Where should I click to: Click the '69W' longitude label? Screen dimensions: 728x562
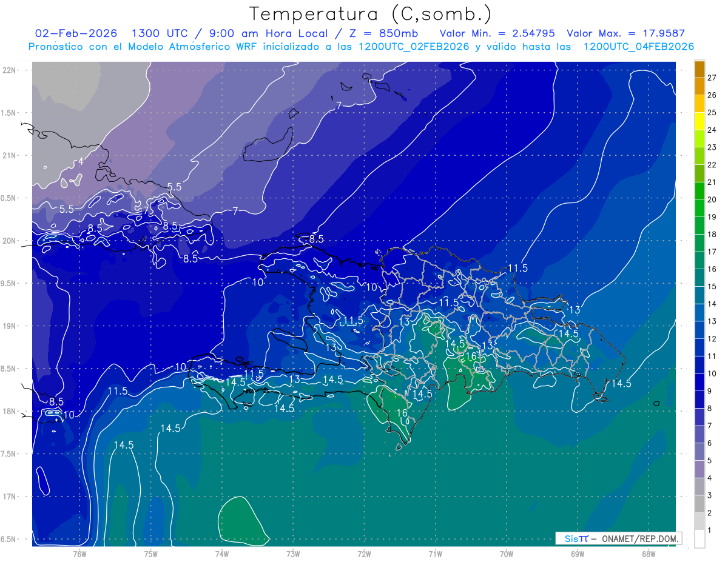[x=577, y=554]
